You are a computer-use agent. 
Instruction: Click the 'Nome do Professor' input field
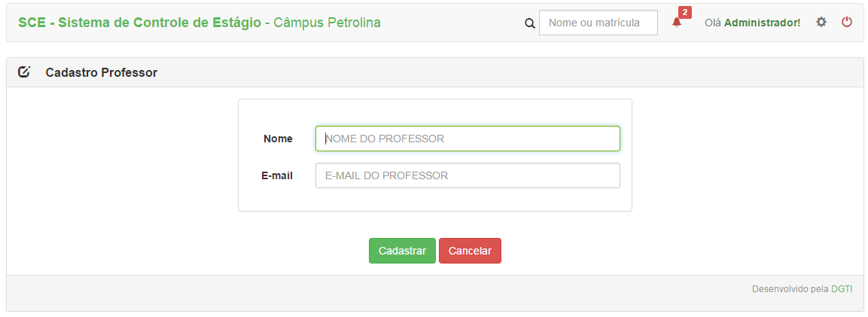[468, 139]
